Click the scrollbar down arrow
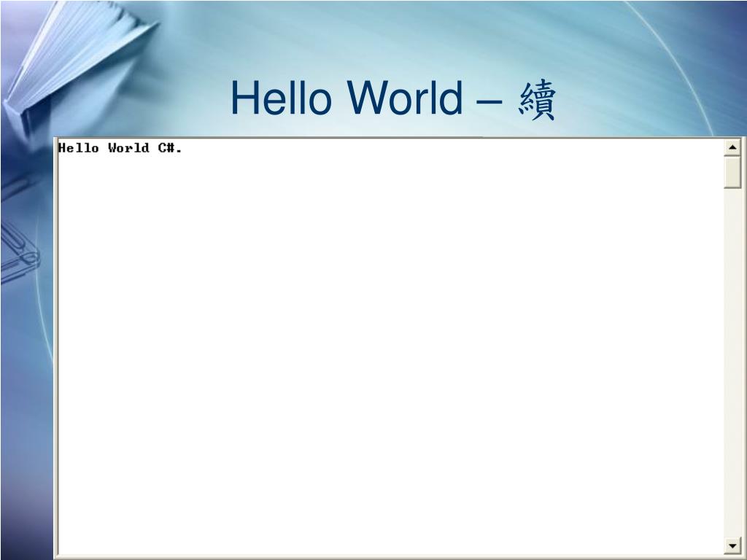The image size is (747, 560). [732, 545]
